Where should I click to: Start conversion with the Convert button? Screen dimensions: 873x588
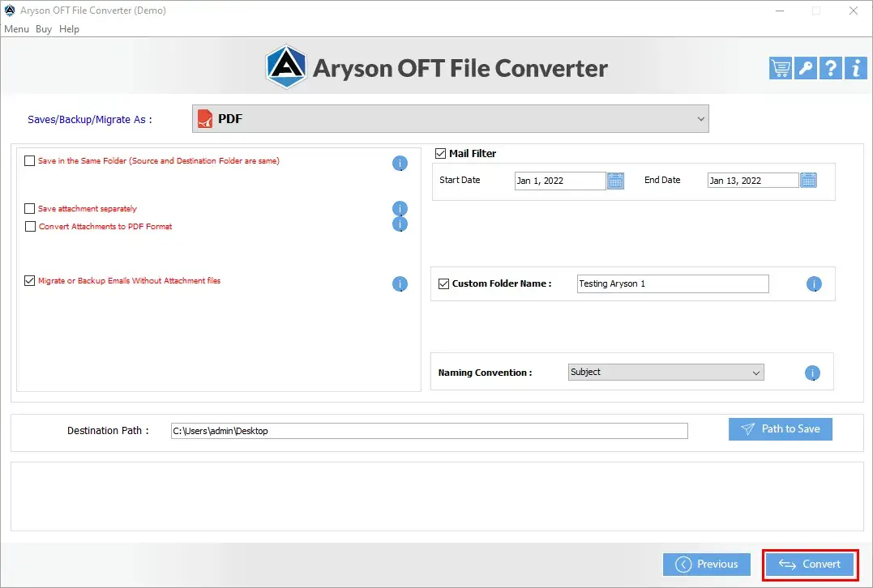[810, 564]
